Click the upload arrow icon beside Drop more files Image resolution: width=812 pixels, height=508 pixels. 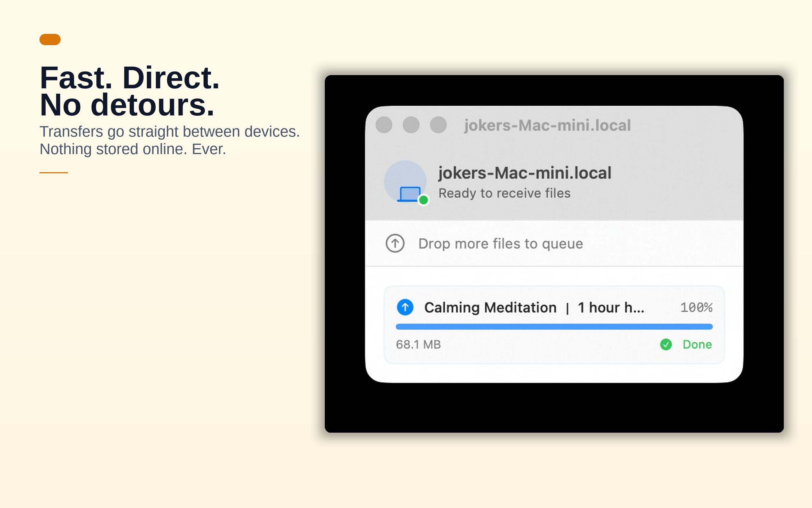pos(395,243)
